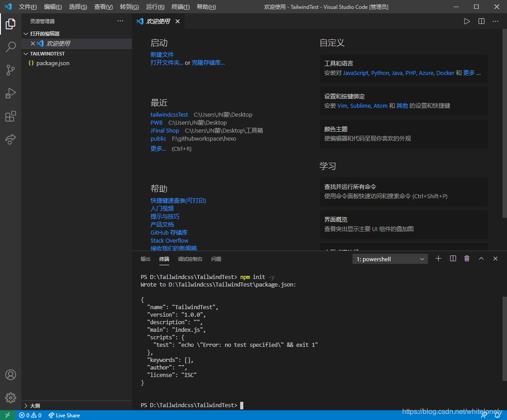Viewport: 507px width, 420px height.
Task: Collapse the 打开的编辑器 section
Action: pos(77,34)
